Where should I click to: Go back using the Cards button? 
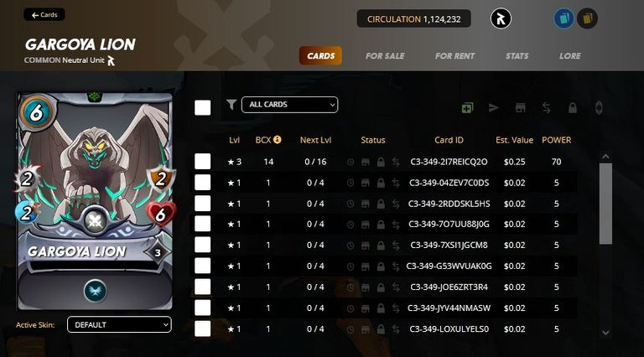(x=44, y=15)
